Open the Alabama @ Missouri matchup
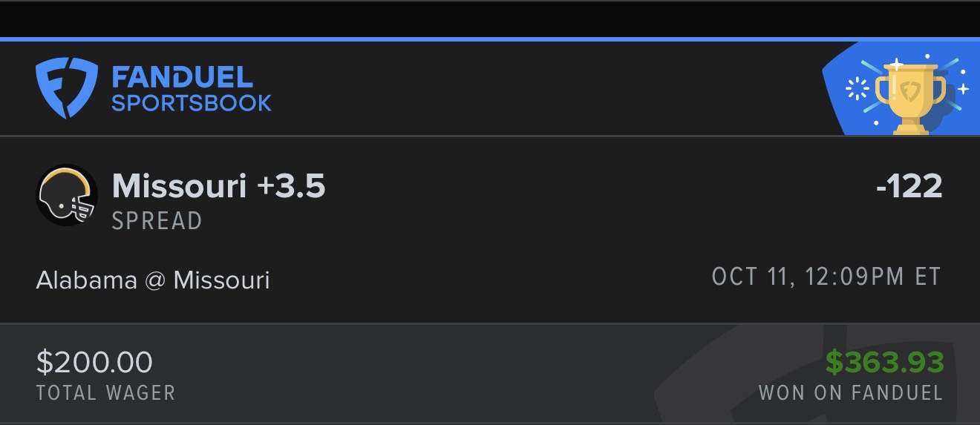 153,280
